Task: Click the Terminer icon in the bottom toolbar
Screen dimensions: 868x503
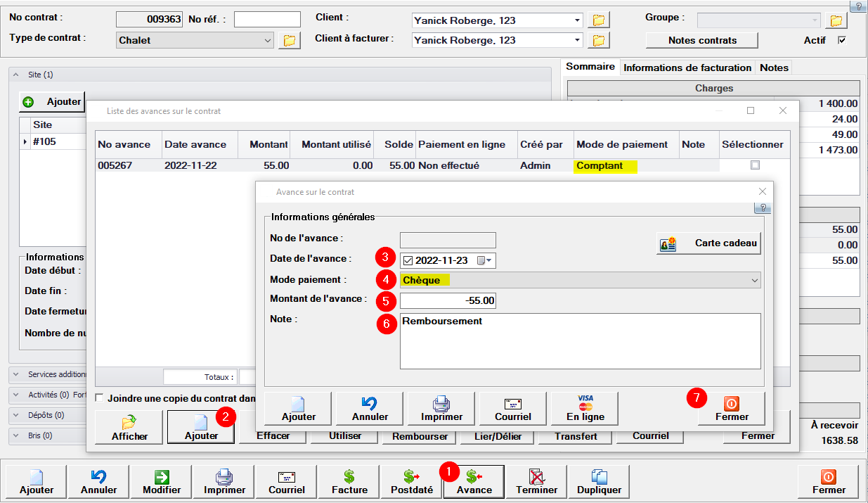Action: pos(537,482)
